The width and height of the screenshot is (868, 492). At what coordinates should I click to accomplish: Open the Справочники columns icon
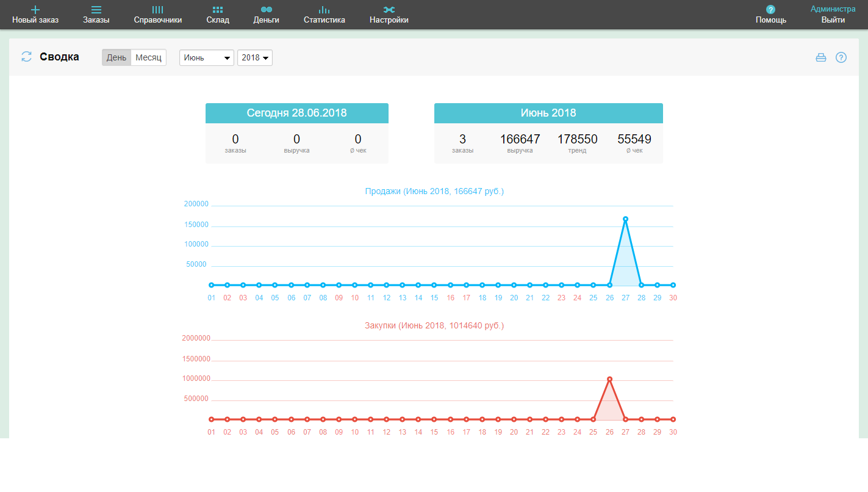(158, 10)
